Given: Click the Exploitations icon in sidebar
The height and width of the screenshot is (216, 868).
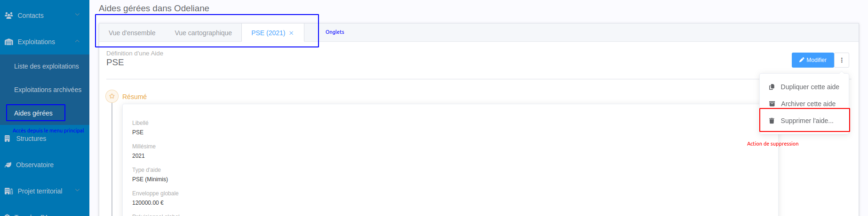Looking at the screenshot, I should click(8, 42).
